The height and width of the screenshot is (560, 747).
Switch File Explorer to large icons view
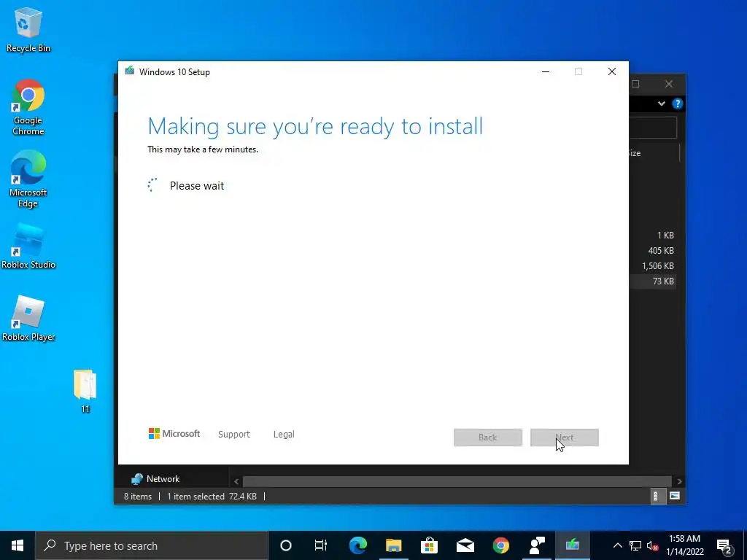tap(675, 496)
